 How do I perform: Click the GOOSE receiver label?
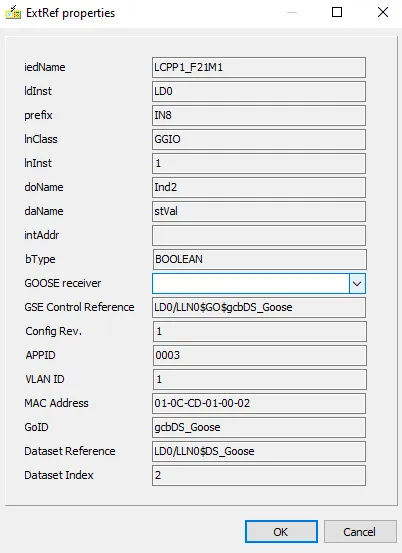pyautogui.click(x=62, y=283)
